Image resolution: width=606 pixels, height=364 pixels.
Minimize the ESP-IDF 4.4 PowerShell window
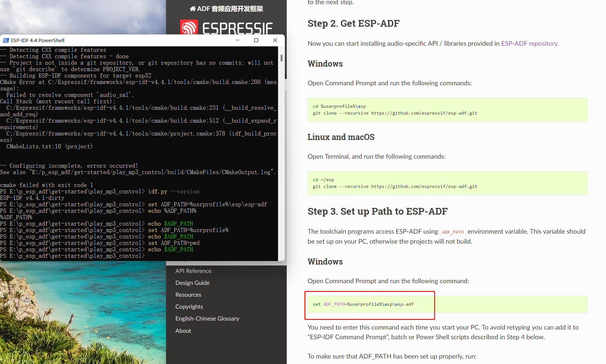pos(238,40)
